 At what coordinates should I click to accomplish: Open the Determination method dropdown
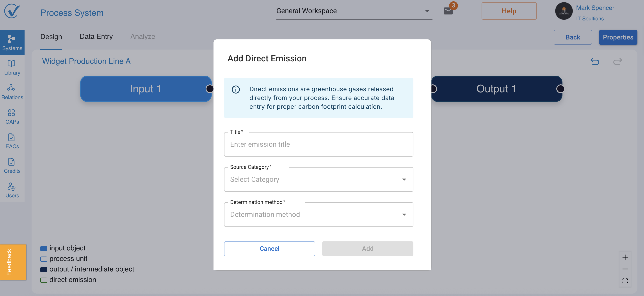(318, 214)
